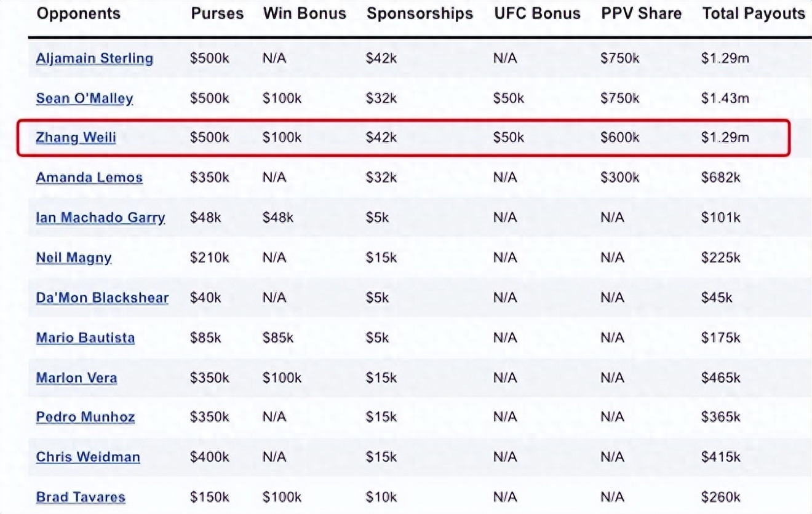Follow the Amanda Lemos link

[89, 178]
